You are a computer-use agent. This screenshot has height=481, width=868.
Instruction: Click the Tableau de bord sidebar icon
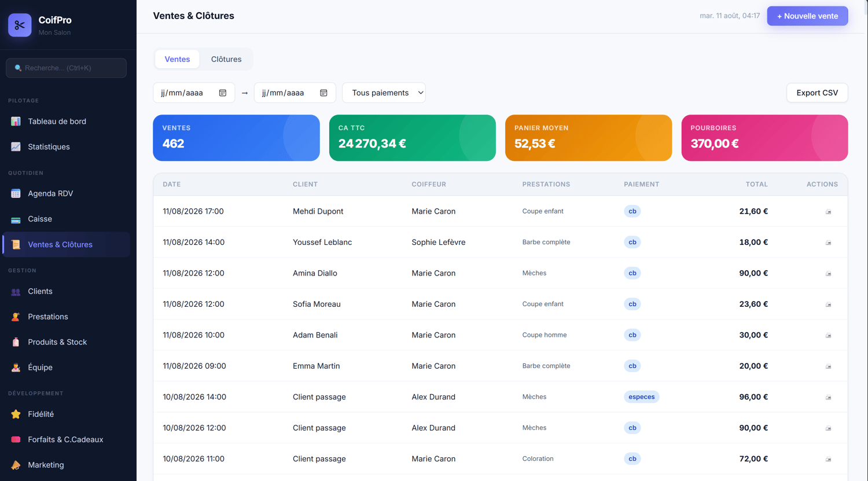16,122
